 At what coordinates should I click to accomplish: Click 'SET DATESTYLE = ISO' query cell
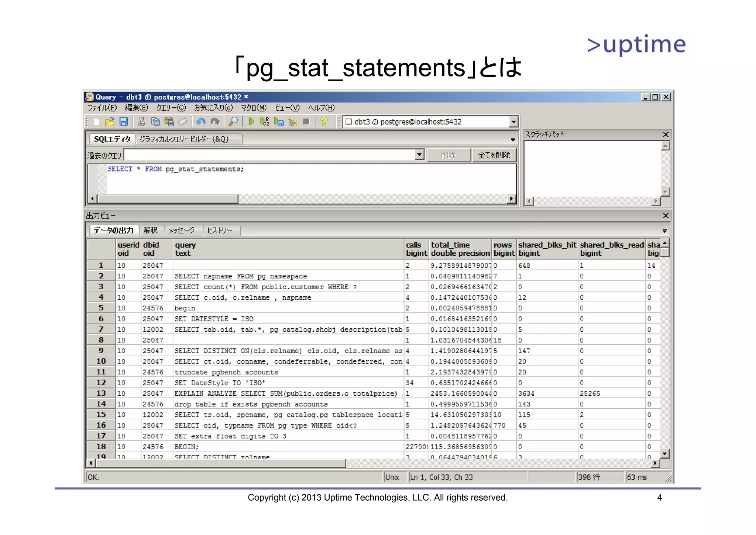click(x=288, y=318)
